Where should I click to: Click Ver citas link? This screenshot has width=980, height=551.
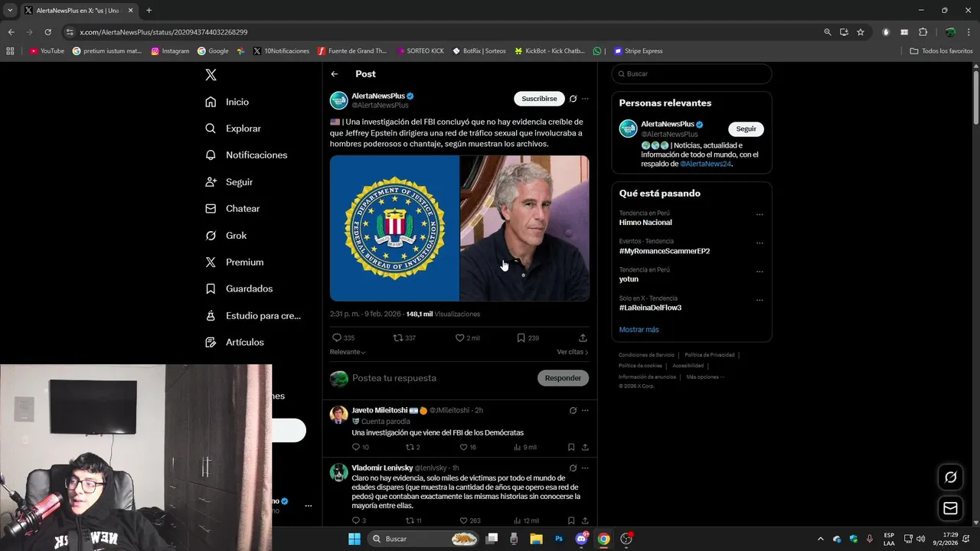[x=573, y=352]
